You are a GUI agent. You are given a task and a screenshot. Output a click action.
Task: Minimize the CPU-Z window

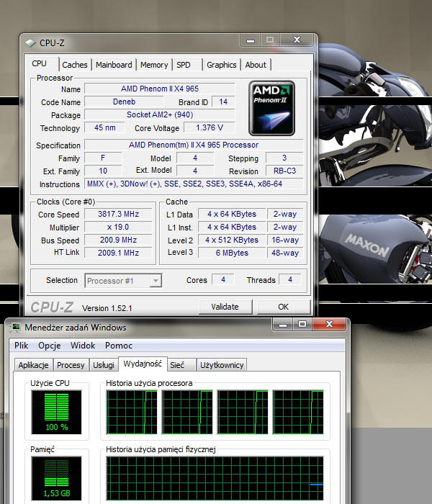click(x=251, y=40)
